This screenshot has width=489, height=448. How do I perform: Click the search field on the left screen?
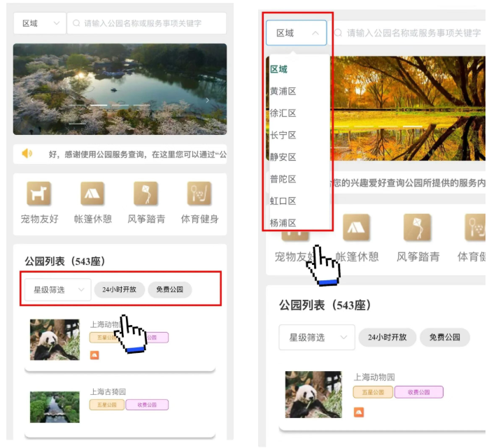point(147,23)
